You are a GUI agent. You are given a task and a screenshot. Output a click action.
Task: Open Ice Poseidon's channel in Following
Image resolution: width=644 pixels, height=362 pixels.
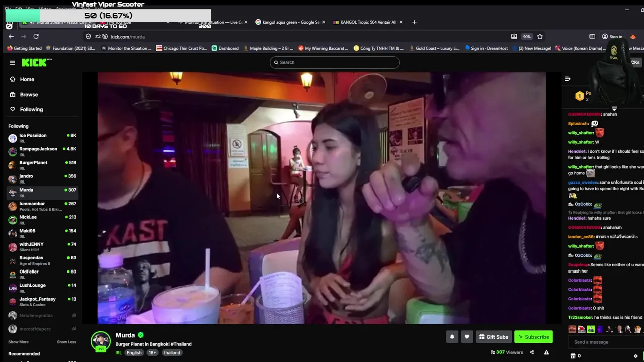tap(42, 138)
